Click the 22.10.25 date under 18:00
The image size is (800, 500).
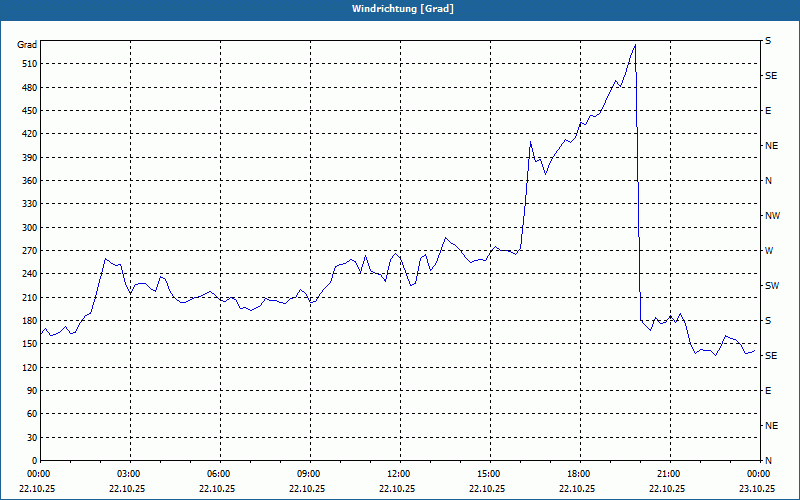coord(577,488)
